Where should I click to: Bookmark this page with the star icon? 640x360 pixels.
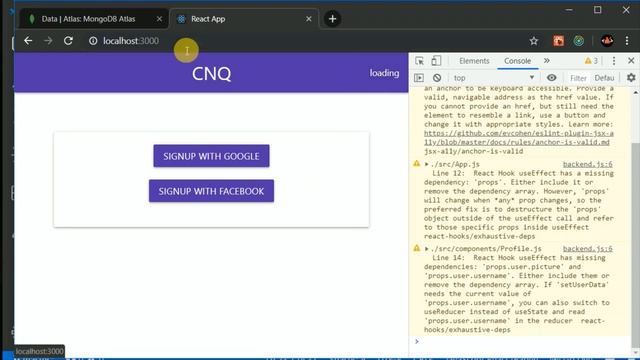point(533,41)
